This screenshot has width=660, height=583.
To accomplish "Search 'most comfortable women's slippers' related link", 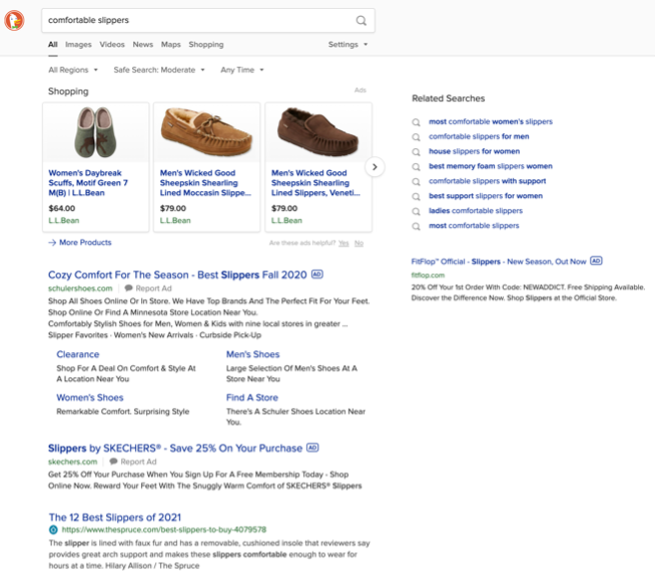I will click(x=490, y=122).
